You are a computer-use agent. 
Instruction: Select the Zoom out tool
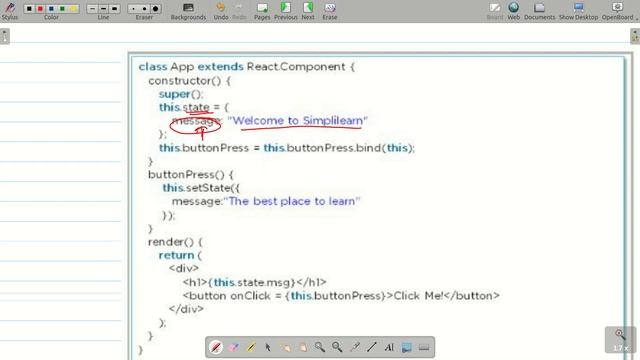click(337, 347)
